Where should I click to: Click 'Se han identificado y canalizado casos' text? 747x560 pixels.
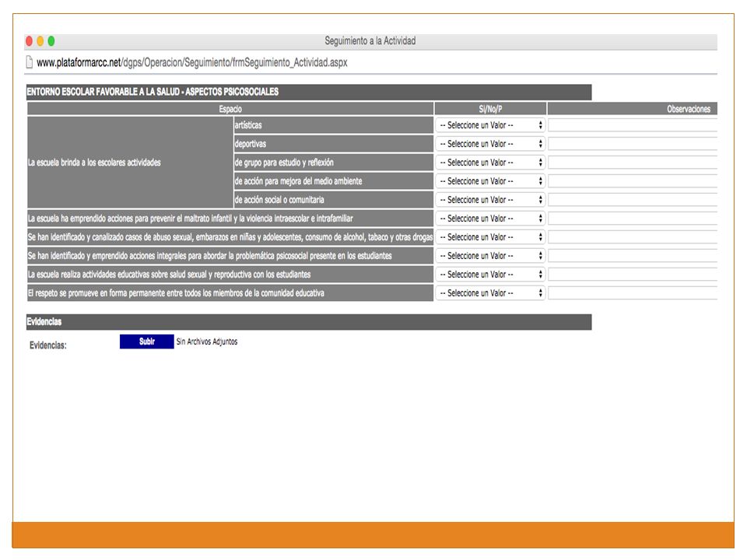click(x=230, y=237)
